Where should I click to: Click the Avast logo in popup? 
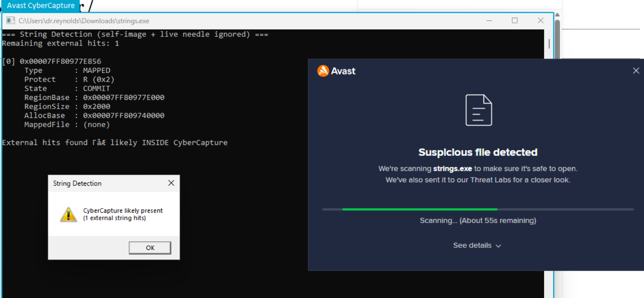pos(336,71)
